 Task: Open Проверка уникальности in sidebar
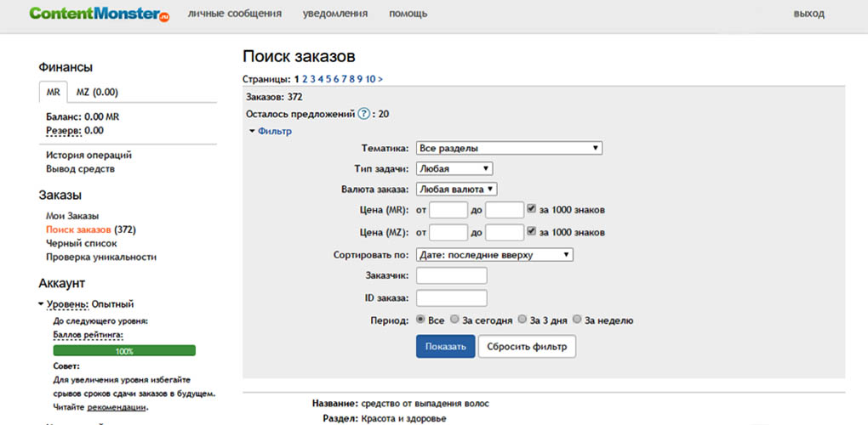[101, 257]
